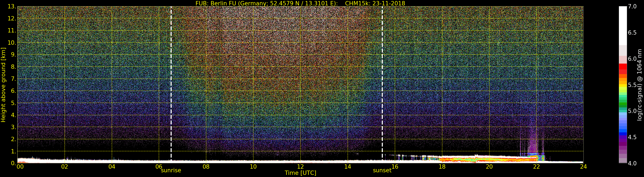Click the "sunrise" label below the time axis
644x177 pixels.
pyautogui.click(x=171, y=171)
